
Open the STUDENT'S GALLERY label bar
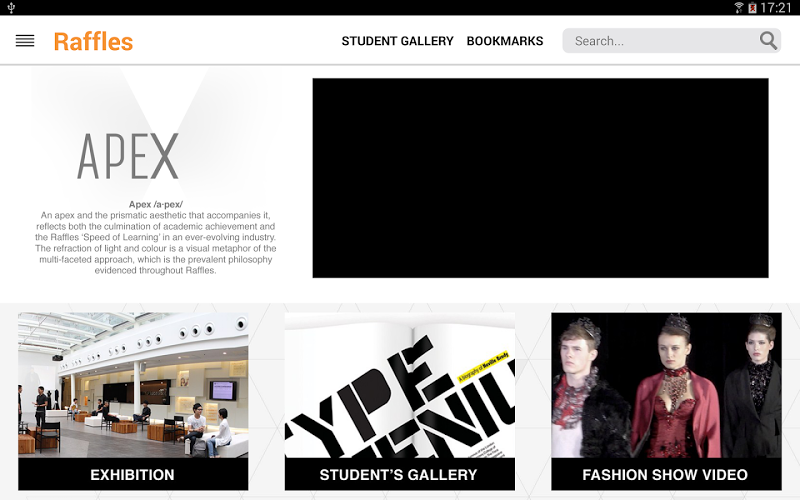(x=399, y=474)
